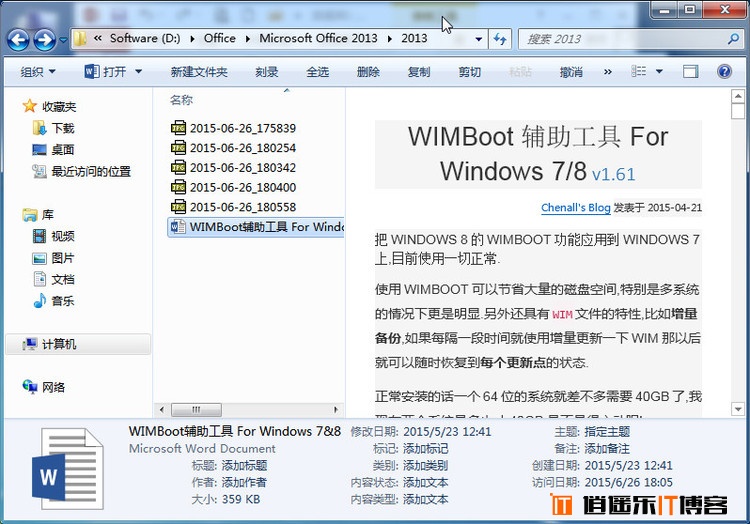Open recent pages dropdown beside Forward arrow
The height and width of the screenshot is (524, 750).
[63, 40]
